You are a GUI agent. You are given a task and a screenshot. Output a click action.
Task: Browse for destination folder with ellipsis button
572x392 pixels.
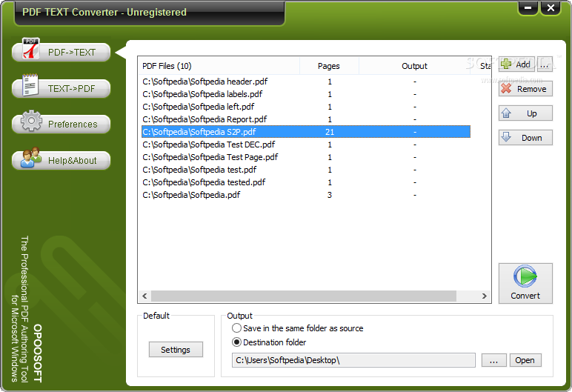click(x=493, y=360)
